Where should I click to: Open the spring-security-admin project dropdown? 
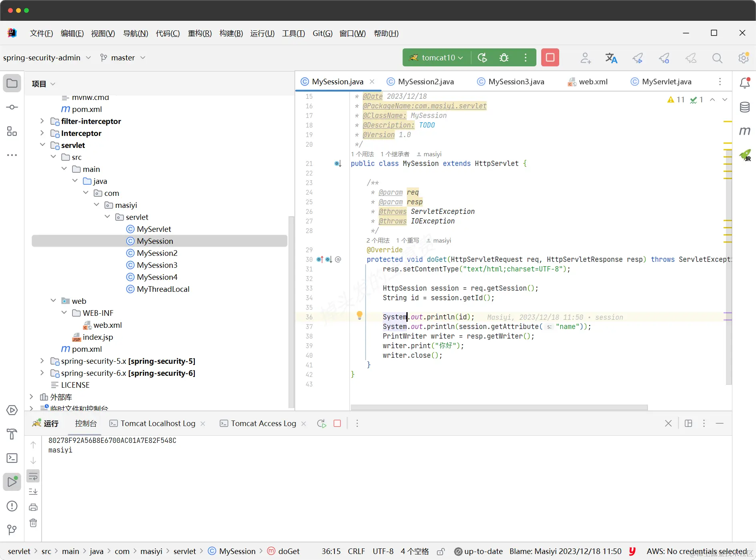pyautogui.click(x=47, y=58)
